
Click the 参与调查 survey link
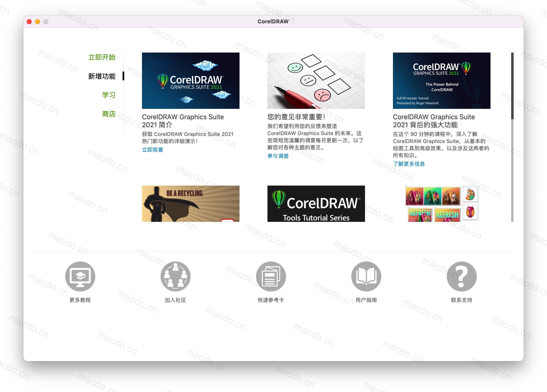278,156
